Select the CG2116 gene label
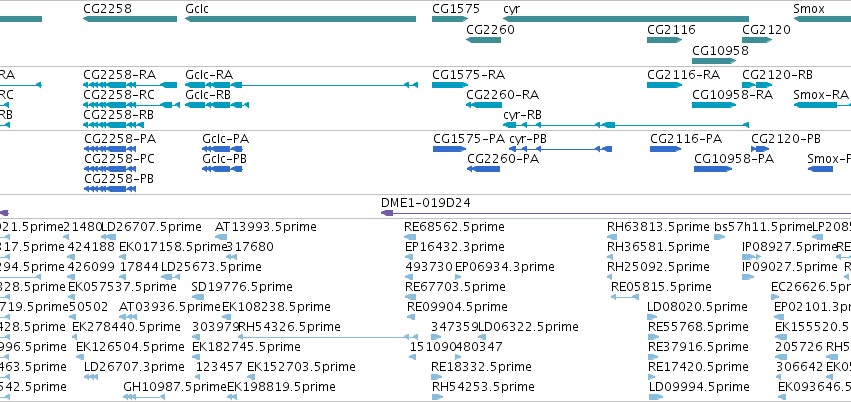The height and width of the screenshot is (402, 851). pos(671,30)
